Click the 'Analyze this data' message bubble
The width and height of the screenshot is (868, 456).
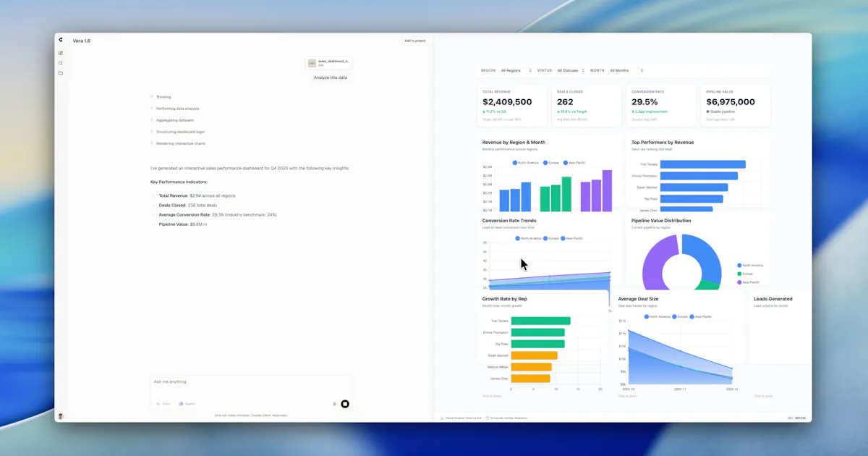click(x=331, y=77)
